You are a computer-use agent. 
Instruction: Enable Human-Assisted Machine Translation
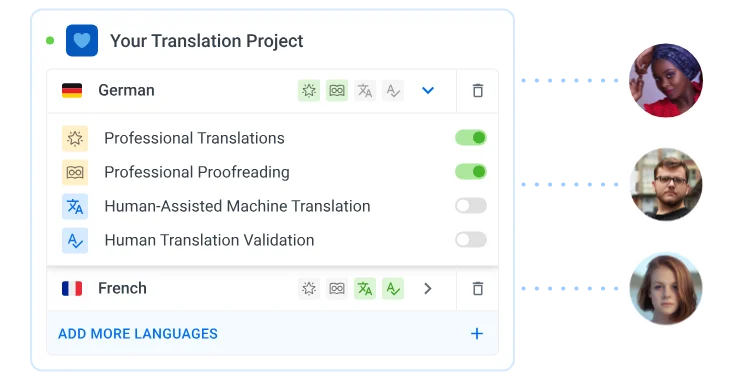tap(471, 206)
